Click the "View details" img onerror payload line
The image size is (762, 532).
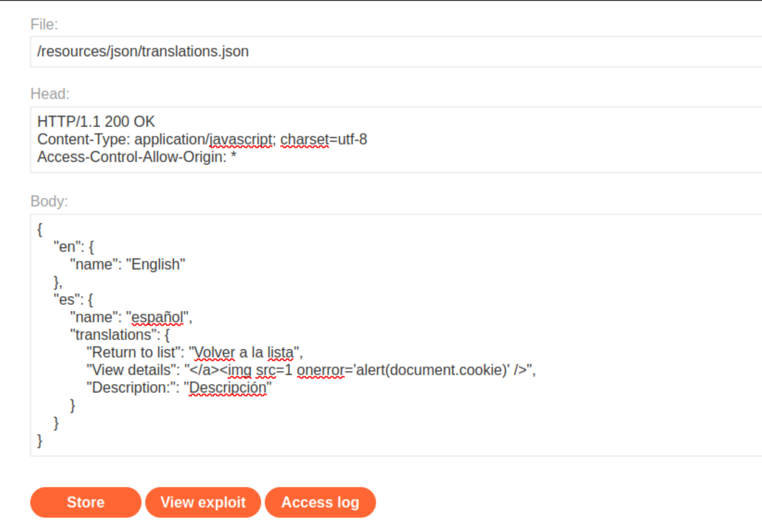311,370
